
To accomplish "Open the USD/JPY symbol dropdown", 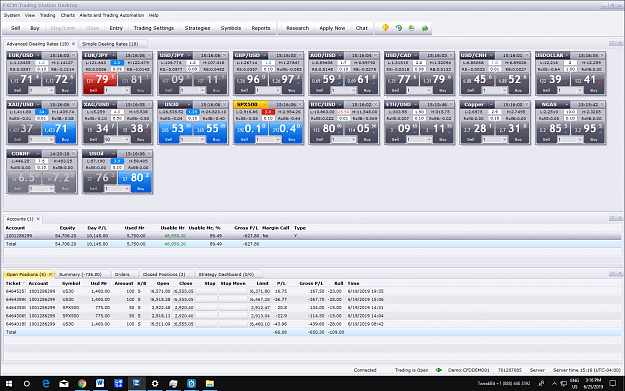I will (189, 55).
